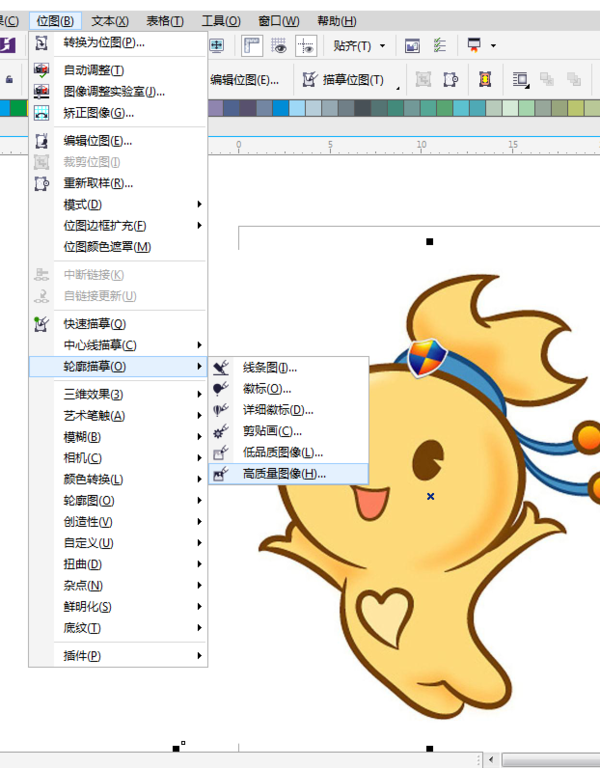Open the 文本(X) menu
The height and width of the screenshot is (768, 600).
pyautogui.click(x=110, y=21)
